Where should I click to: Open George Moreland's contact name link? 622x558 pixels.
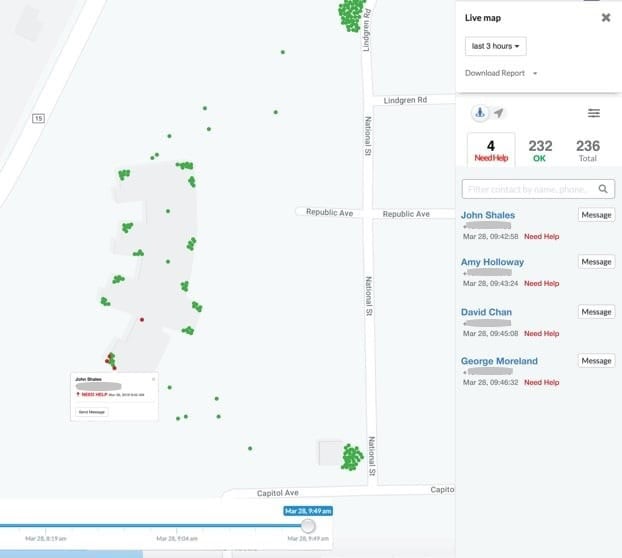pos(499,361)
